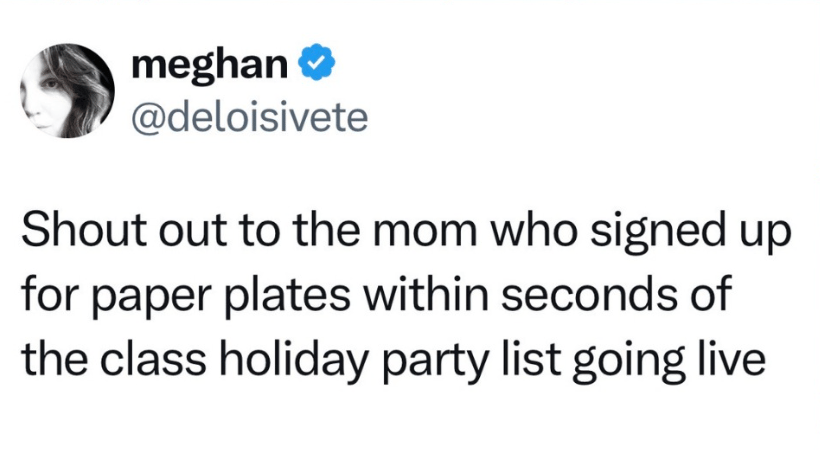The image size is (820, 450).
Task: Click the word "for" starting the second line
Action: (x=51, y=293)
